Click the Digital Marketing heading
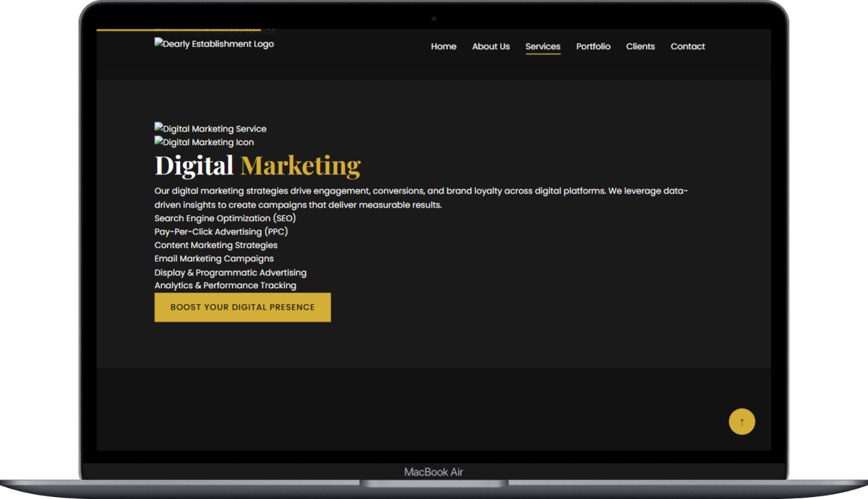Viewport: 868px width, 499px height. point(257,165)
